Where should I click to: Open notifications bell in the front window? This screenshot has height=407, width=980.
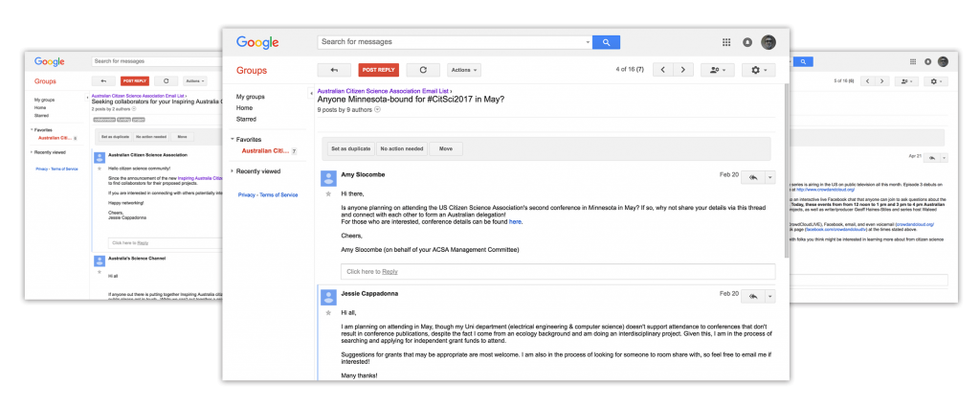[747, 42]
